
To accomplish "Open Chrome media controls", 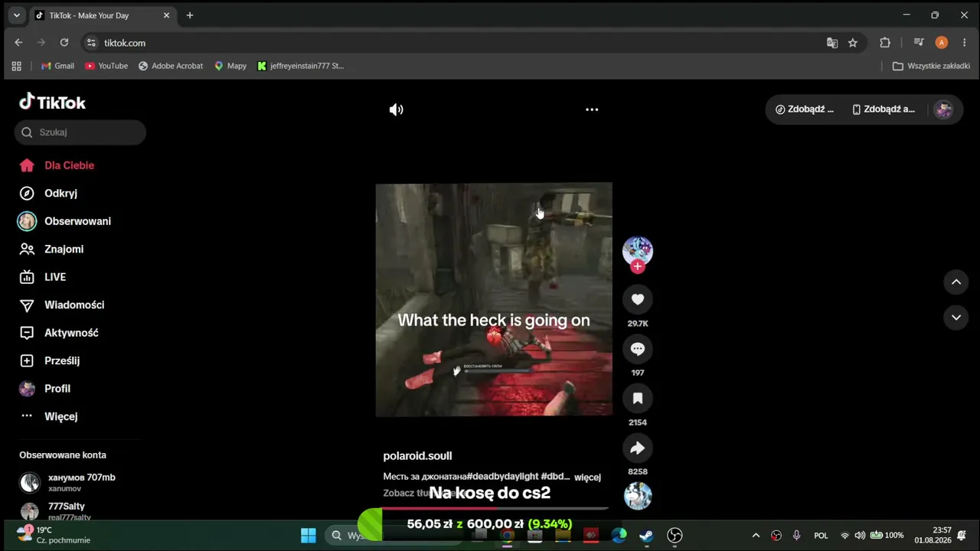I will (x=920, y=43).
